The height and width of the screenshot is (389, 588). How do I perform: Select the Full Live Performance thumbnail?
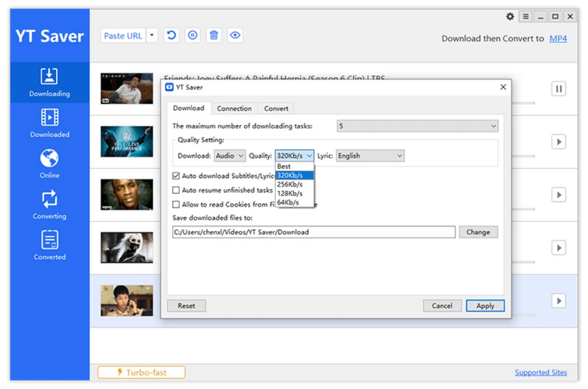click(x=127, y=142)
